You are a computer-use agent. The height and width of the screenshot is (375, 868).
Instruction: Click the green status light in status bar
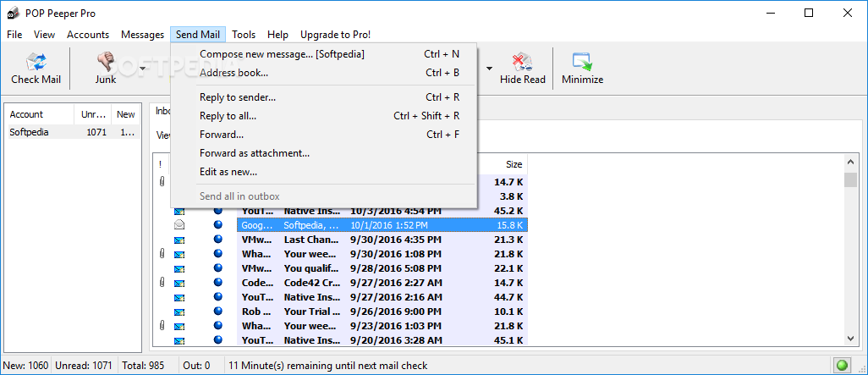click(x=842, y=366)
